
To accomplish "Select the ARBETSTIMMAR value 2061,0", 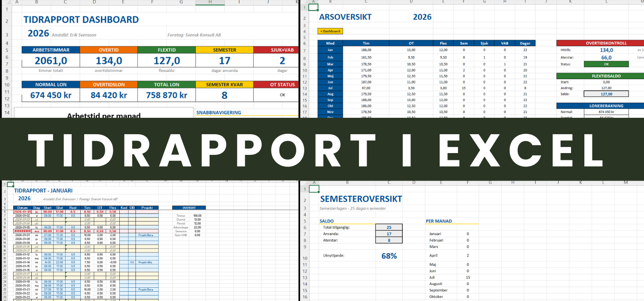I will click(x=51, y=61).
